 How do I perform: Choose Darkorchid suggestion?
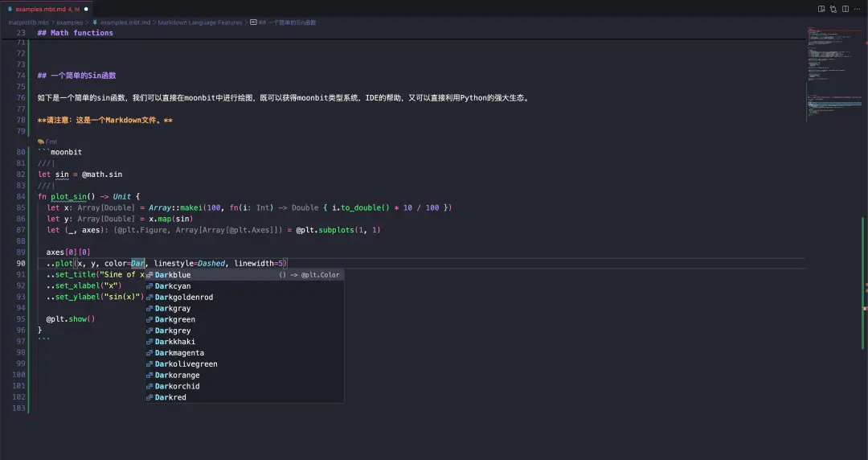click(x=244, y=386)
